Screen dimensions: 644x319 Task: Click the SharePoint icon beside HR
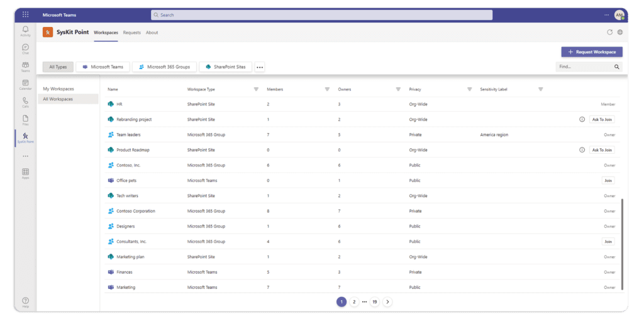[111, 104]
